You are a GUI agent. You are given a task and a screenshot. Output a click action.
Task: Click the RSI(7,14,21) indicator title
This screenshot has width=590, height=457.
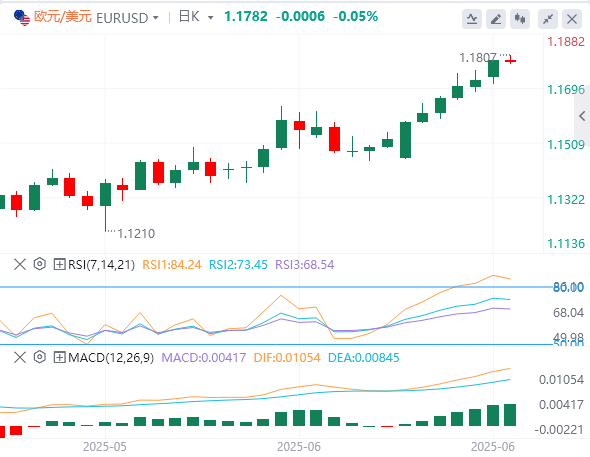[x=101, y=264]
